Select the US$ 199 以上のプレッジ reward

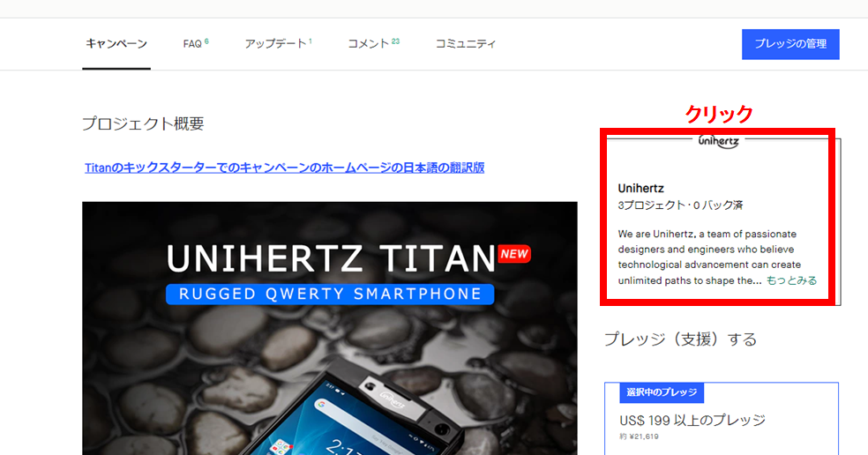(692, 420)
